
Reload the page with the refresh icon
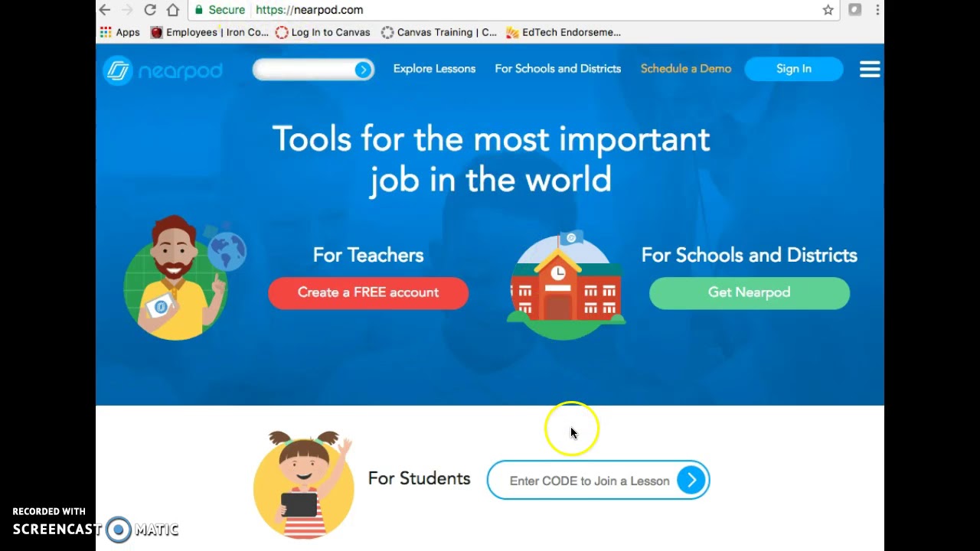(x=150, y=10)
